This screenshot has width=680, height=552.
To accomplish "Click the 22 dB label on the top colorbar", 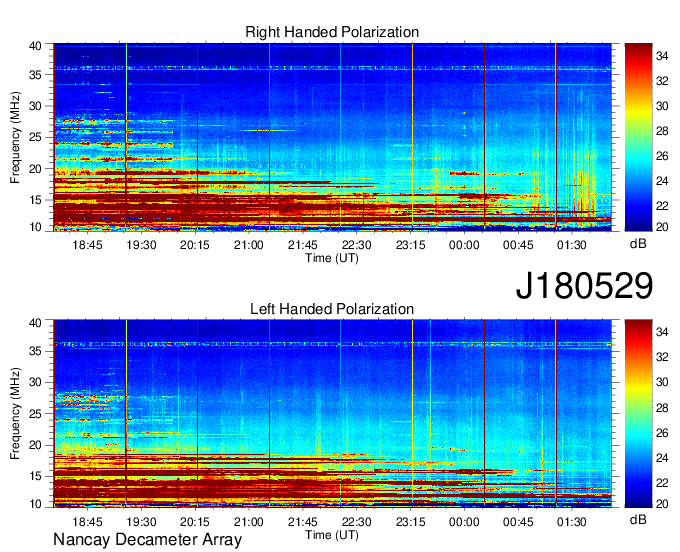I will tap(662, 206).
